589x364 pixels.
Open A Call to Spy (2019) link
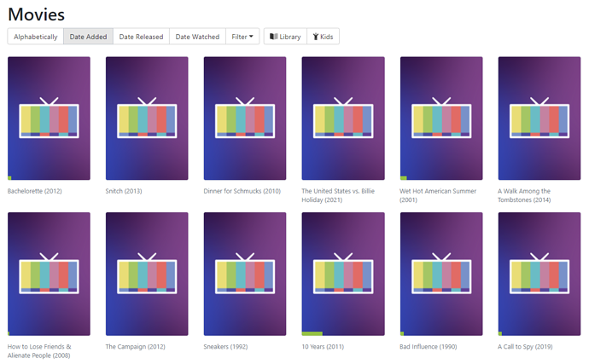pos(525,347)
